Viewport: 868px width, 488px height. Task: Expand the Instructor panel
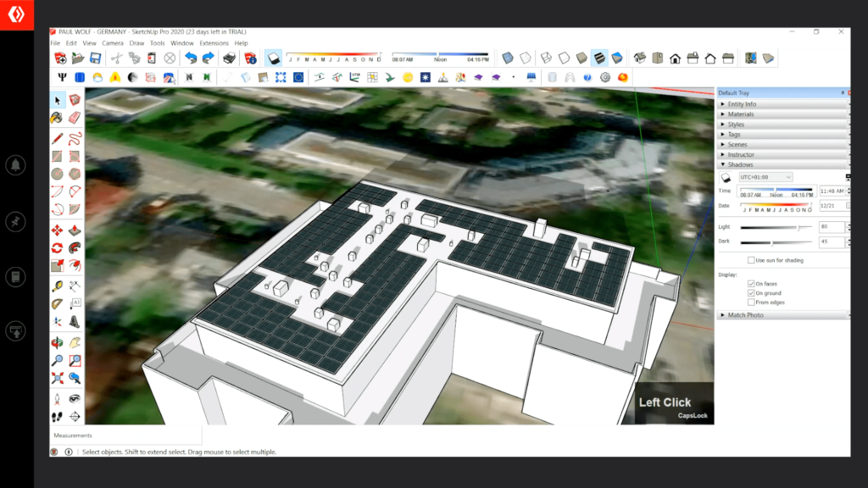point(782,154)
